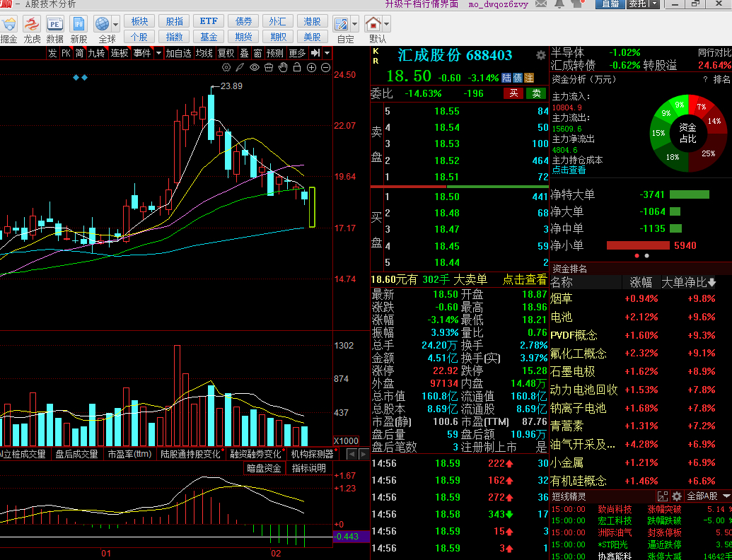
Task: Click the 净小单 red bar
Action: (x=638, y=245)
